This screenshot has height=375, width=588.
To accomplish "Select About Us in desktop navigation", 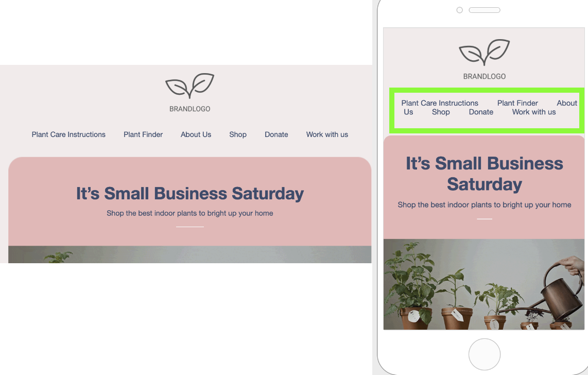I will coord(196,134).
